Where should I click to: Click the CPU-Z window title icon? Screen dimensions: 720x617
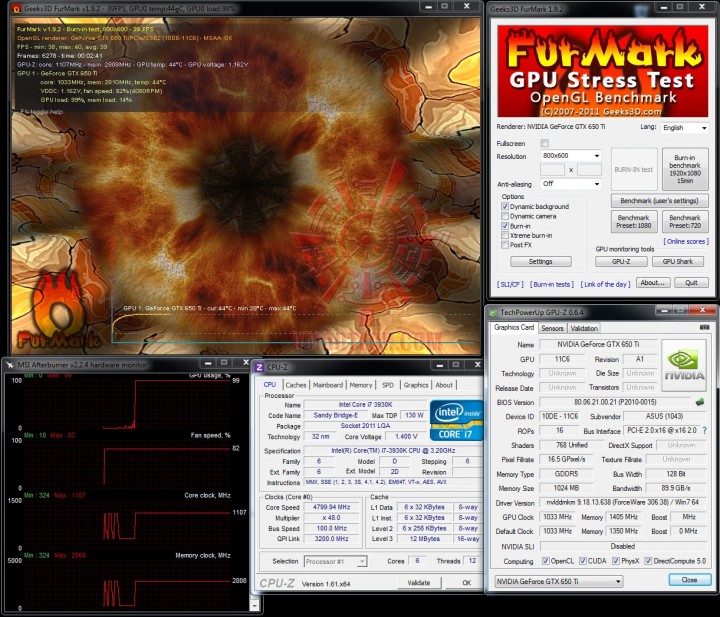point(259,367)
